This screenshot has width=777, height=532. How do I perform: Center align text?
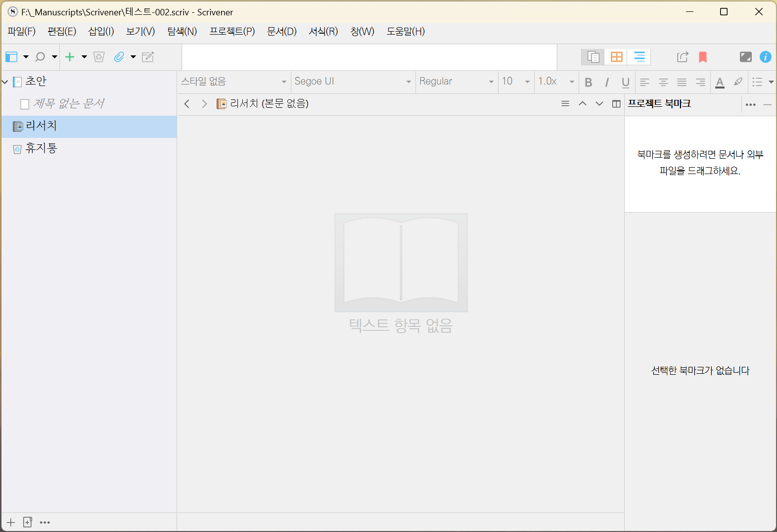663,82
